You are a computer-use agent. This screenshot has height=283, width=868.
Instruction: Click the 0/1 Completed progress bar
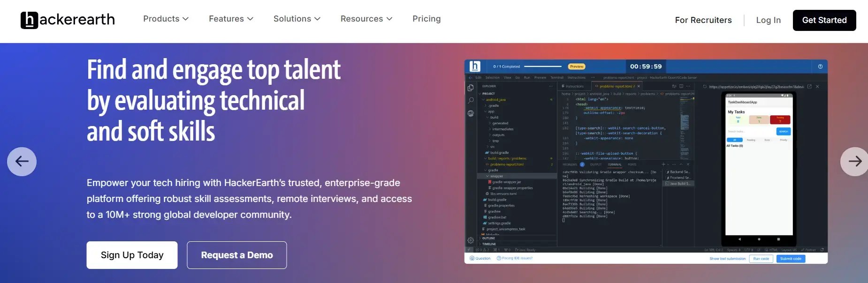pyautogui.click(x=543, y=67)
